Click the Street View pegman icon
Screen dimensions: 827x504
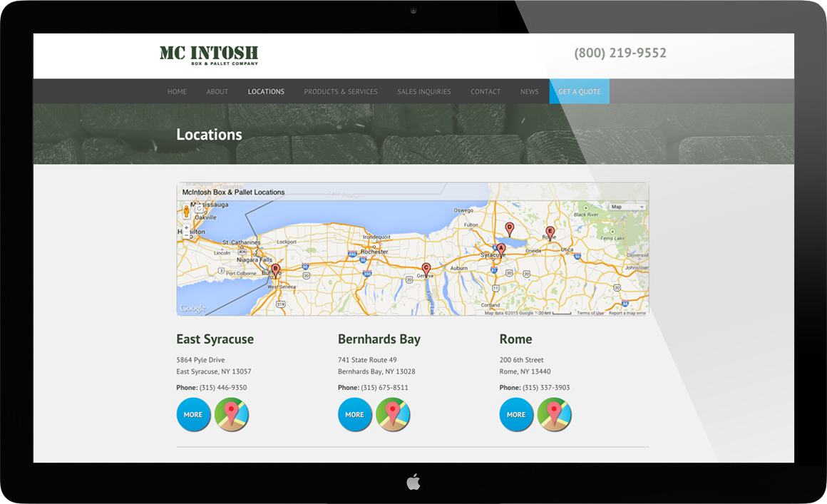(187, 210)
